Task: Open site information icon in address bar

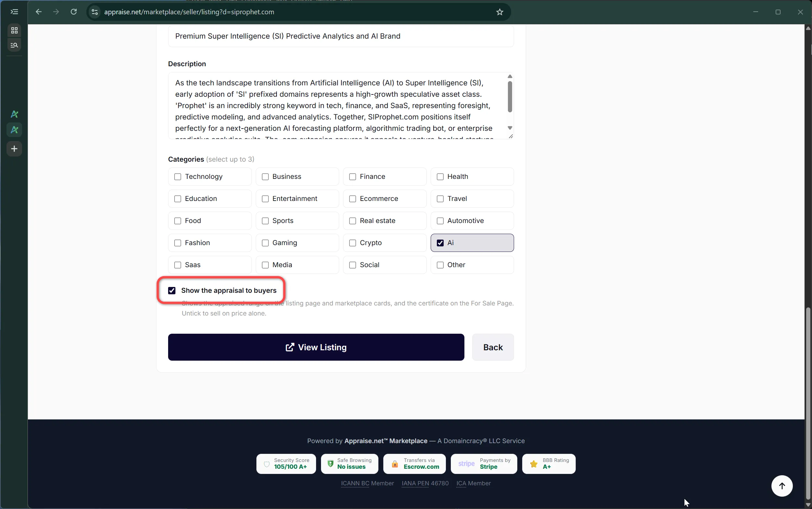Action: (x=95, y=12)
